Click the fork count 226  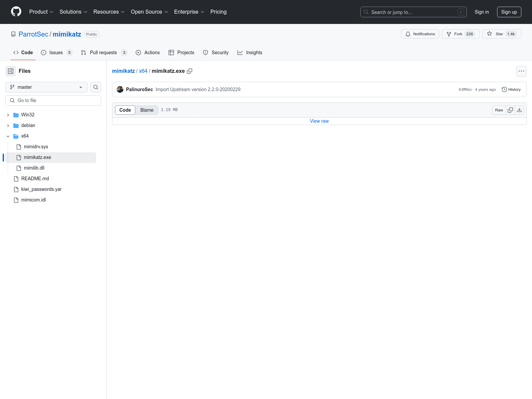coord(469,34)
